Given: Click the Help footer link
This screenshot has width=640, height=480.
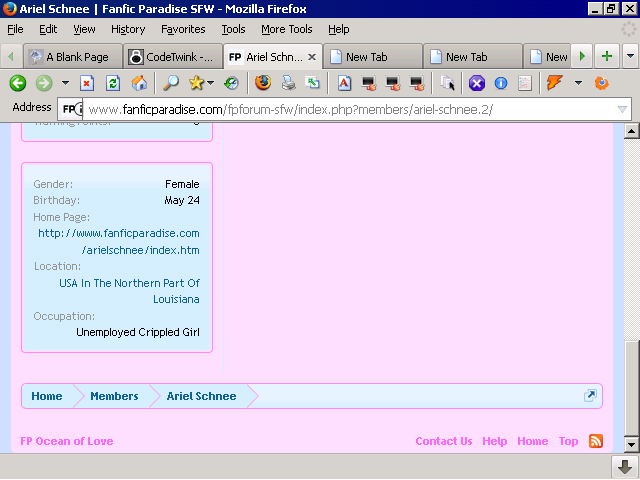Looking at the screenshot, I should (495, 441).
